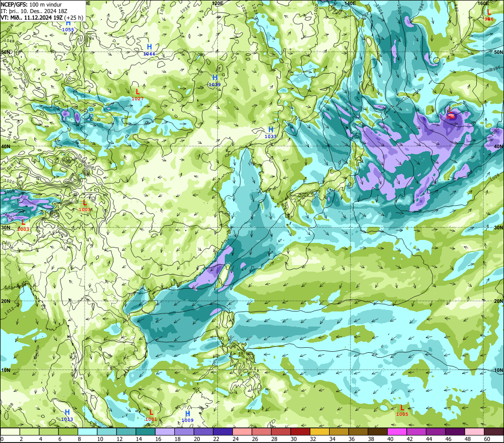Click the dark brown 38–40 legend swatch
Viewport: 504px width, 443px height.
[377, 431]
